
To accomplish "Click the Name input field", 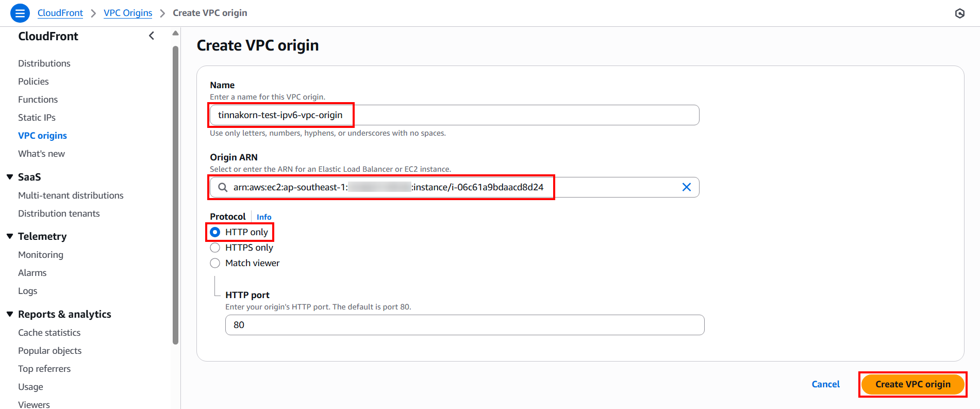I will coord(454,115).
